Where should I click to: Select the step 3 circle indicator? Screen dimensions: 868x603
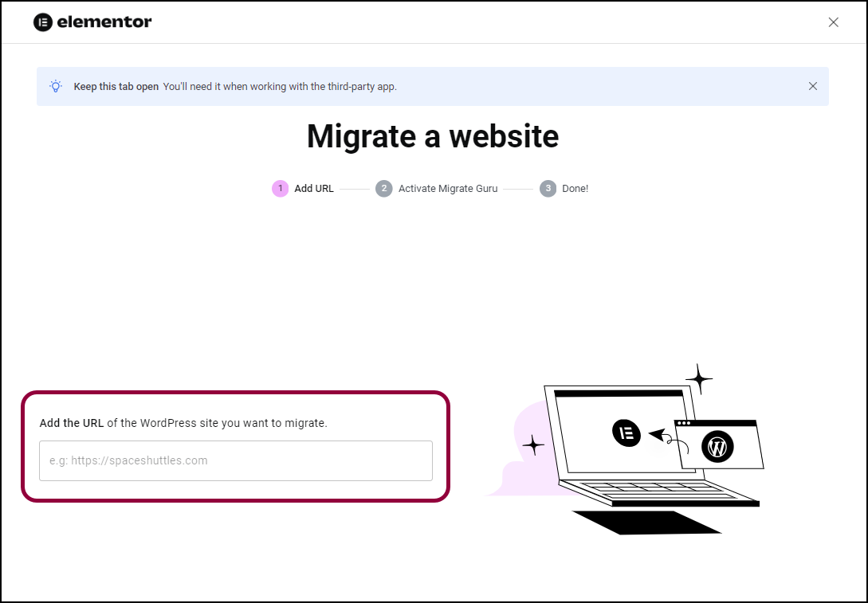coord(548,189)
